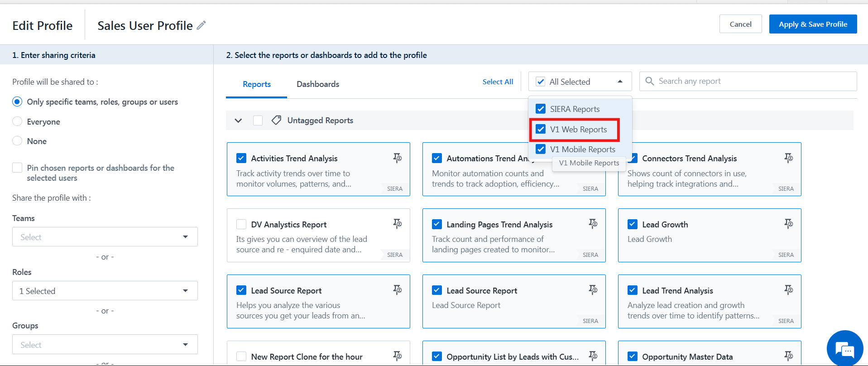
Task: Click pin icon on Landing Pages Trend Analysis
Action: pos(593,224)
